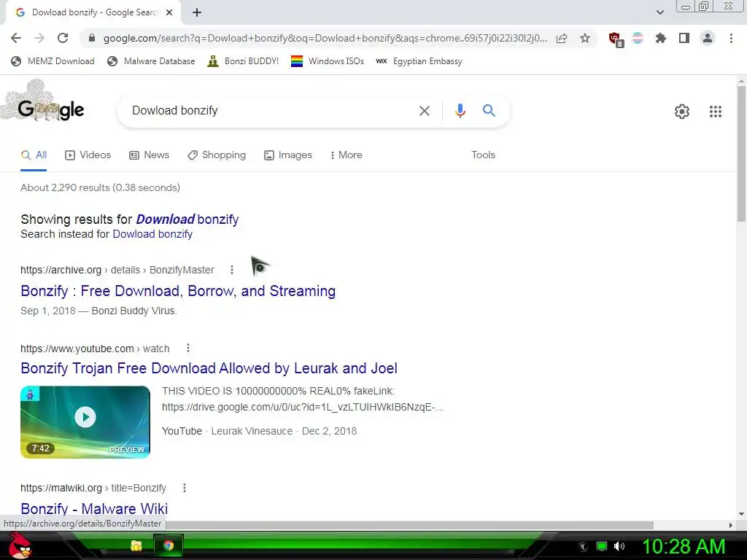Expand the tab search chevron

[x=659, y=12]
